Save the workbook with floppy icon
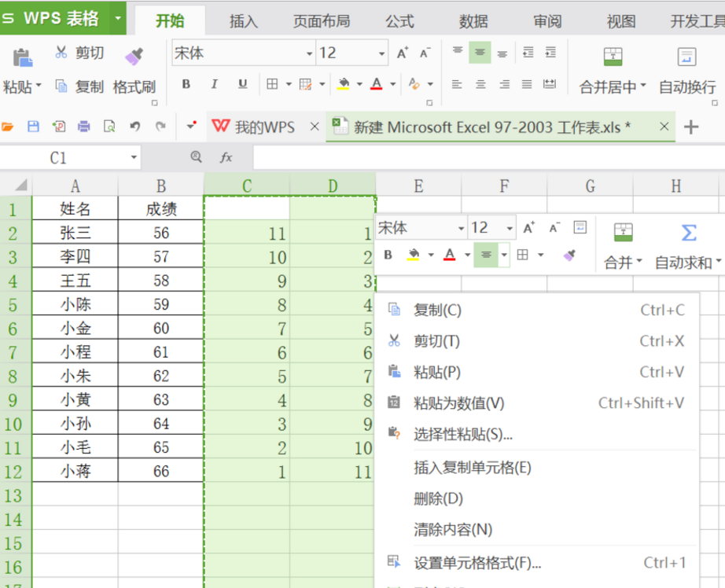Viewport: 725px width, 588px height. pyautogui.click(x=33, y=127)
